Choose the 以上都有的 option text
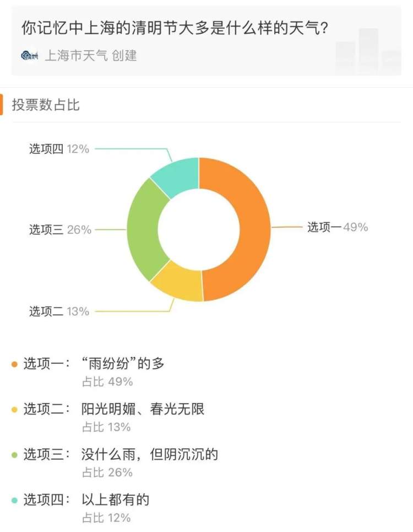Viewport: 413px width, 532px height. [115, 499]
